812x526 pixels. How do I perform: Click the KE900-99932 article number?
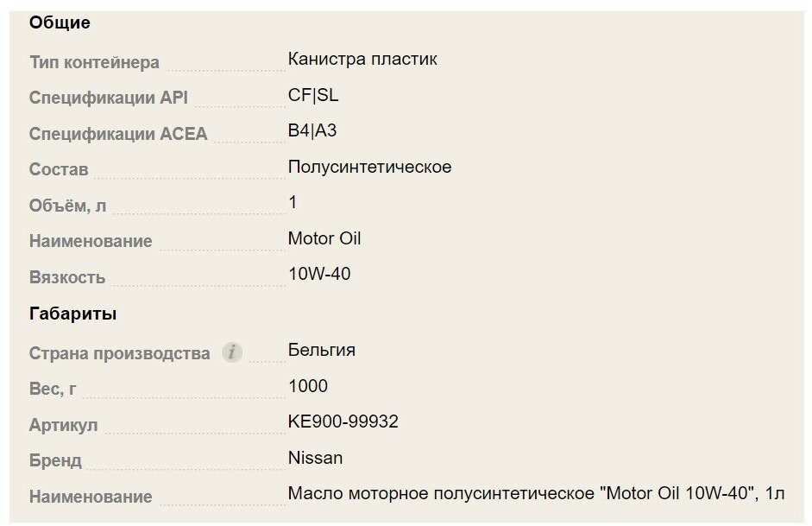pyautogui.click(x=343, y=421)
